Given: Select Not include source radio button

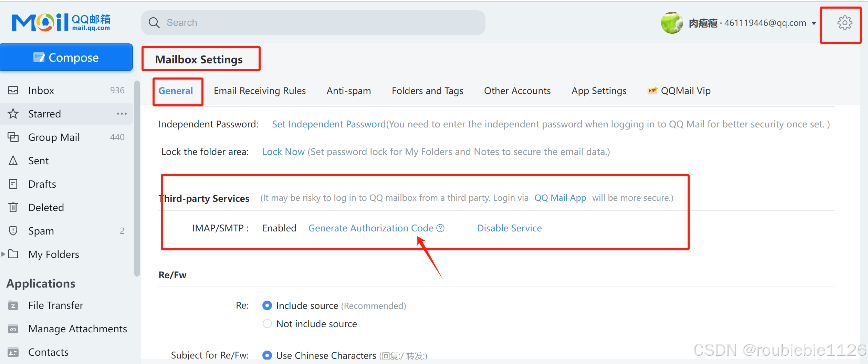Looking at the screenshot, I should click(x=267, y=324).
